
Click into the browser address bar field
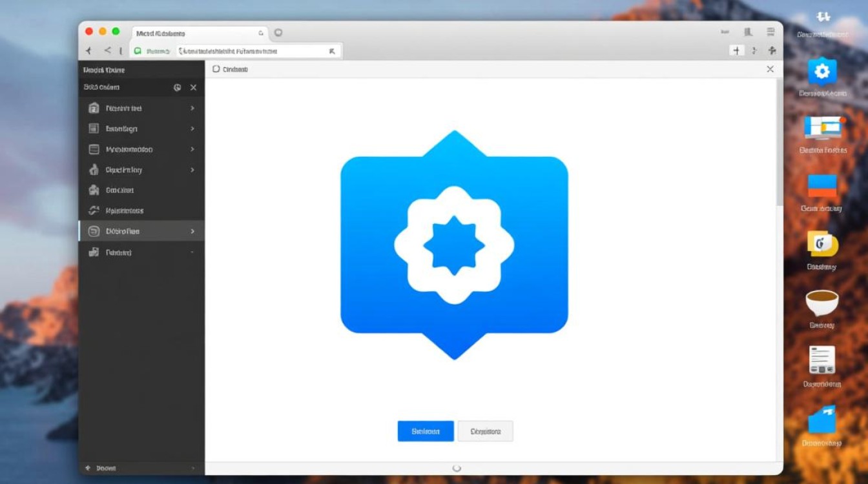coord(252,51)
